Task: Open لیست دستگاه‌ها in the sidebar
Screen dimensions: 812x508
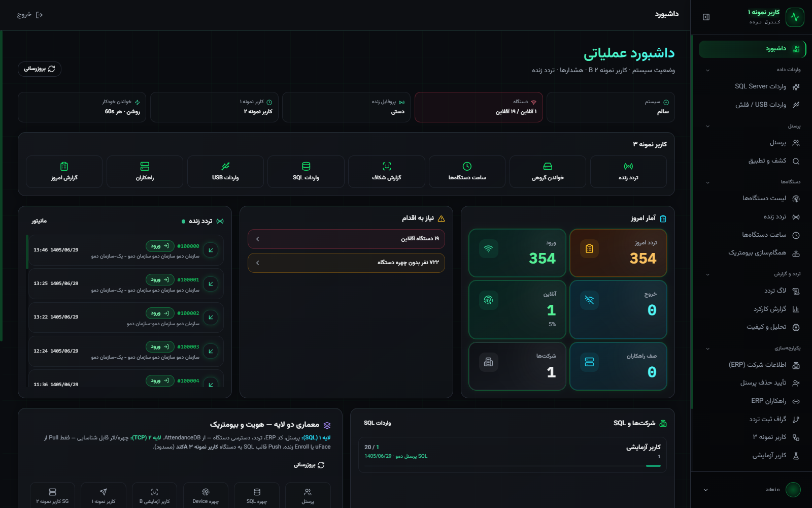Action: click(x=752, y=198)
